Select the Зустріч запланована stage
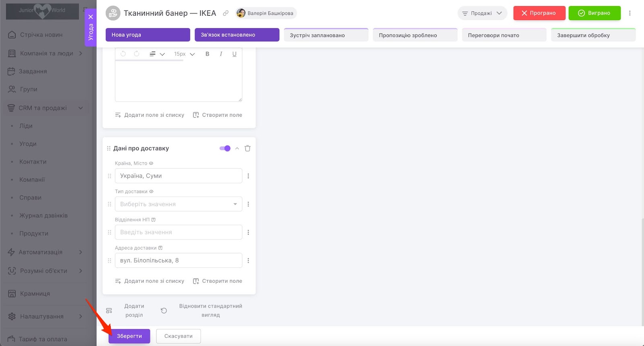Image resolution: width=644 pixels, height=346 pixels. click(326, 35)
